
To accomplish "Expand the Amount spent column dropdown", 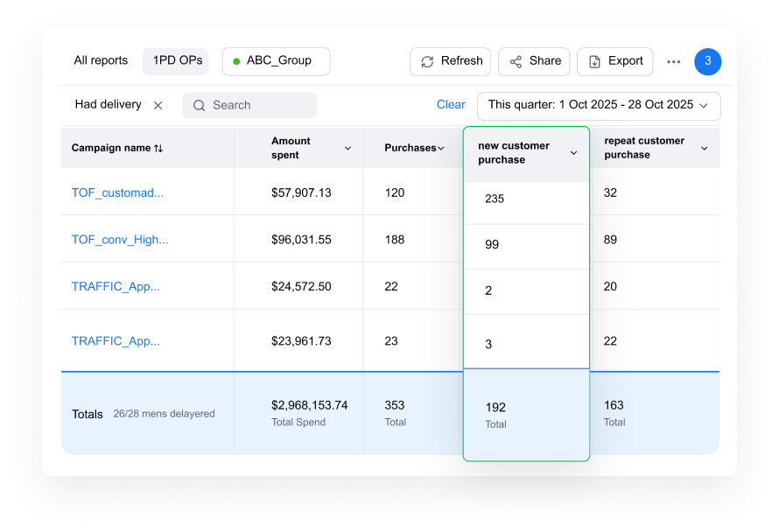I will click(x=347, y=149).
